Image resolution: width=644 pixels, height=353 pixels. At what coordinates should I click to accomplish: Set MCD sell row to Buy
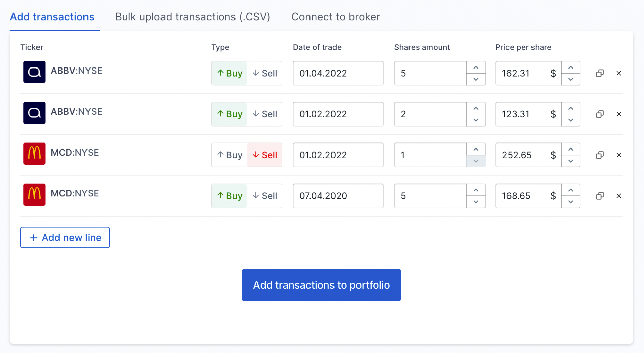coord(229,155)
